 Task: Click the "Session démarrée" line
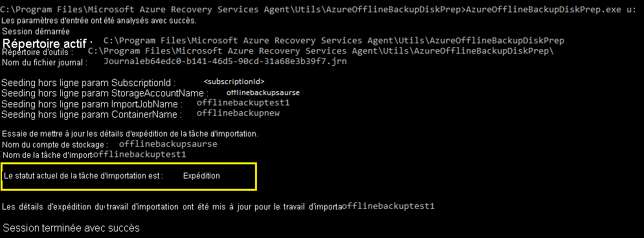click(x=36, y=31)
